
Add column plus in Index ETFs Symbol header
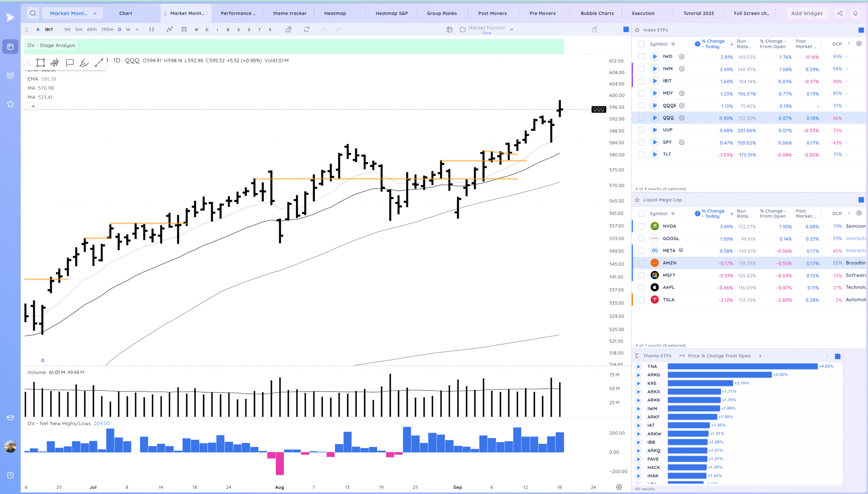[673, 44]
